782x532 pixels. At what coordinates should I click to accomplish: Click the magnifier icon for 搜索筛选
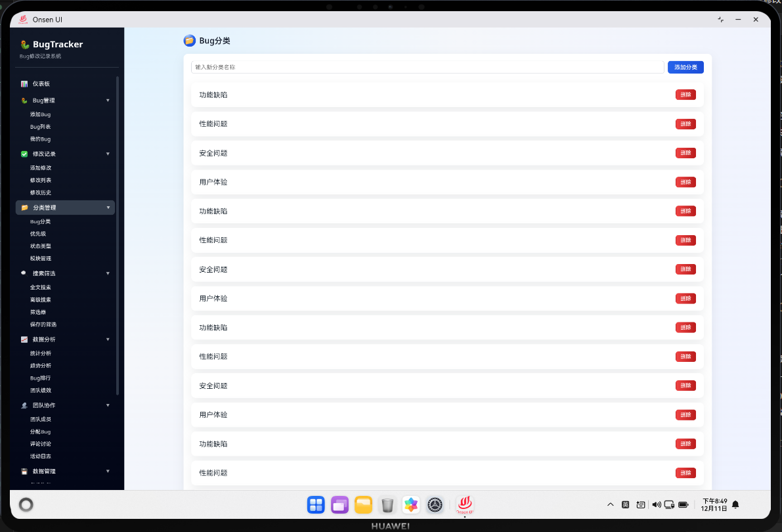[x=24, y=273]
